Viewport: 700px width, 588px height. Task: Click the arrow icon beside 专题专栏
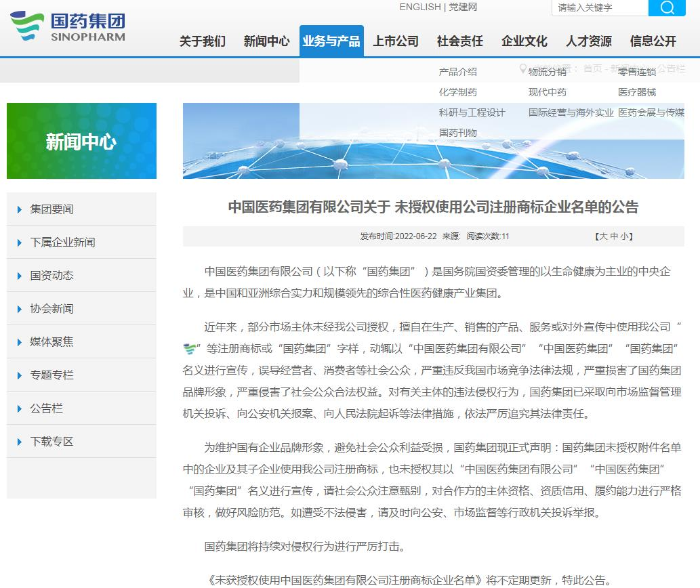(19, 375)
